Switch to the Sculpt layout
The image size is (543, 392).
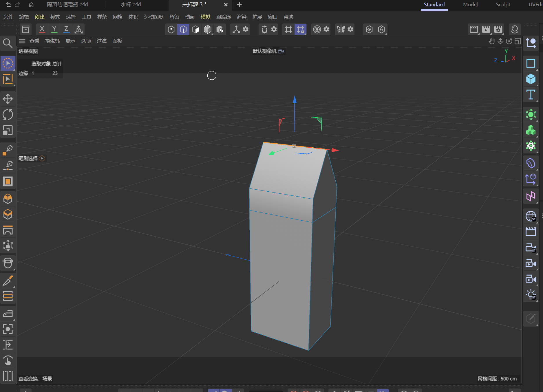(503, 5)
